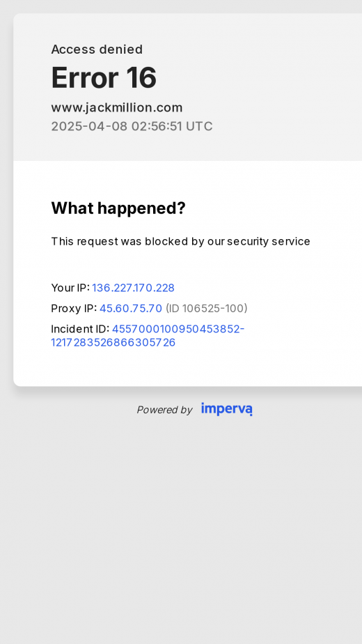
Task: Click the Incident ID label
Action: [80, 329]
